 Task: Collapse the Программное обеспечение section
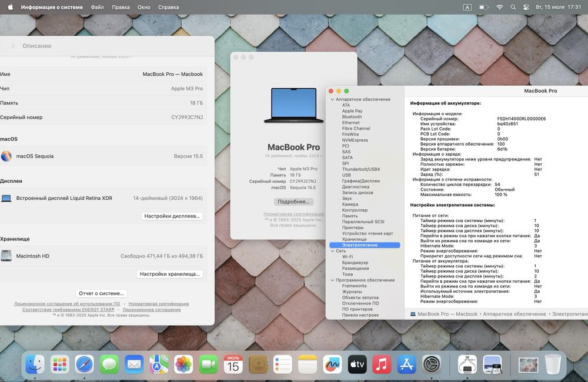[x=333, y=280]
